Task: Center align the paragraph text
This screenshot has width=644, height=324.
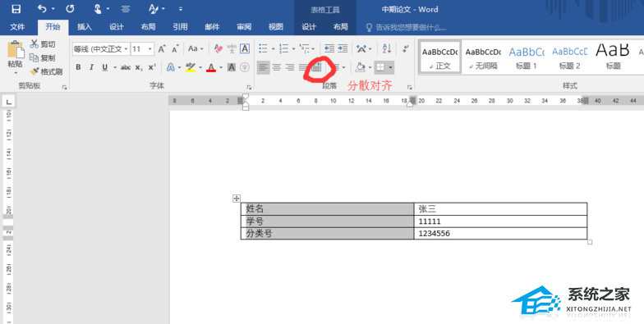Action: 277,67
